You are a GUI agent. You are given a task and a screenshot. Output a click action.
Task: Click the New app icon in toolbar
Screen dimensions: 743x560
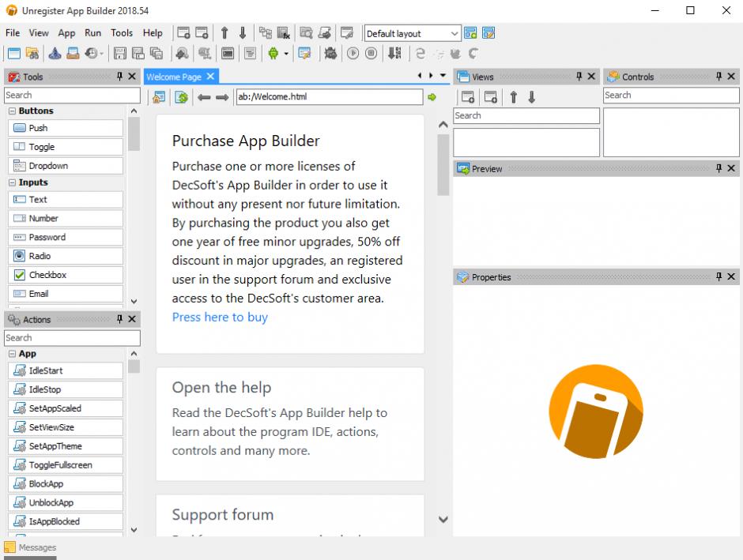click(x=13, y=54)
